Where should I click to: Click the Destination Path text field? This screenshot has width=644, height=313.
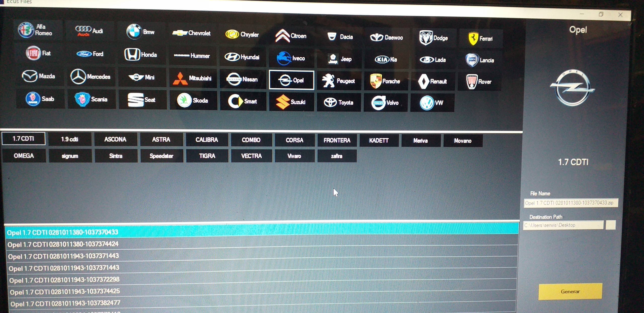(x=563, y=225)
